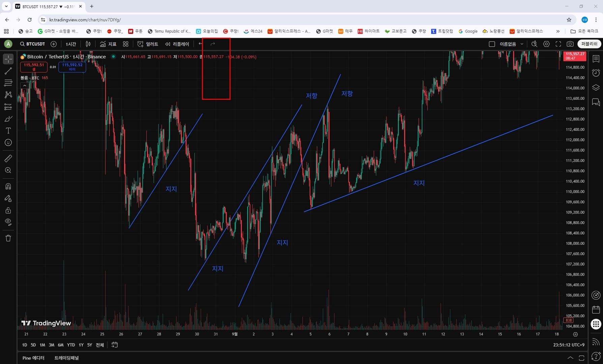The width and height of the screenshot is (603, 364).
Task: Select the 5Y date range
Action: [89, 345]
